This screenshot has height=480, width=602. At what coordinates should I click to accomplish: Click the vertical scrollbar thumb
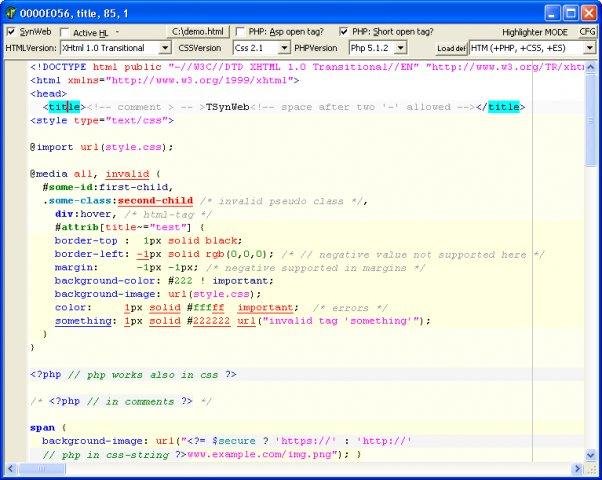pos(590,120)
